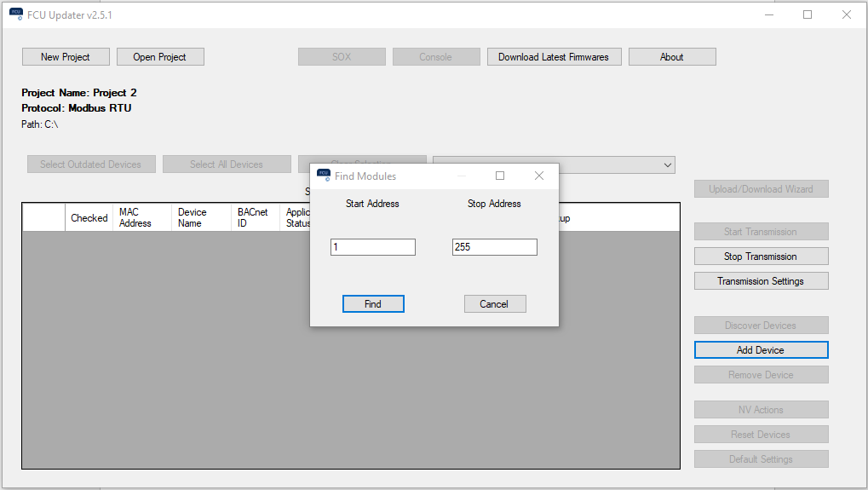Expand the device filter dropdown
Image resolution: width=868 pixels, height=490 pixels.
tap(667, 165)
